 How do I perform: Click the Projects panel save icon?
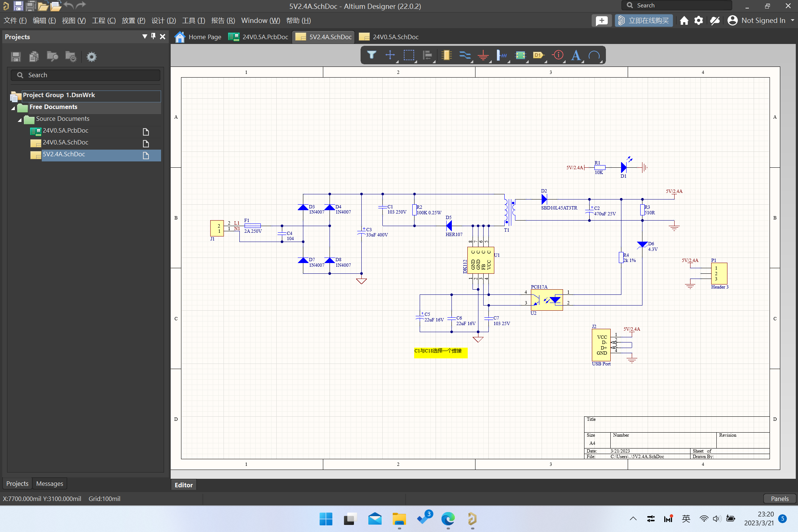pyautogui.click(x=16, y=57)
